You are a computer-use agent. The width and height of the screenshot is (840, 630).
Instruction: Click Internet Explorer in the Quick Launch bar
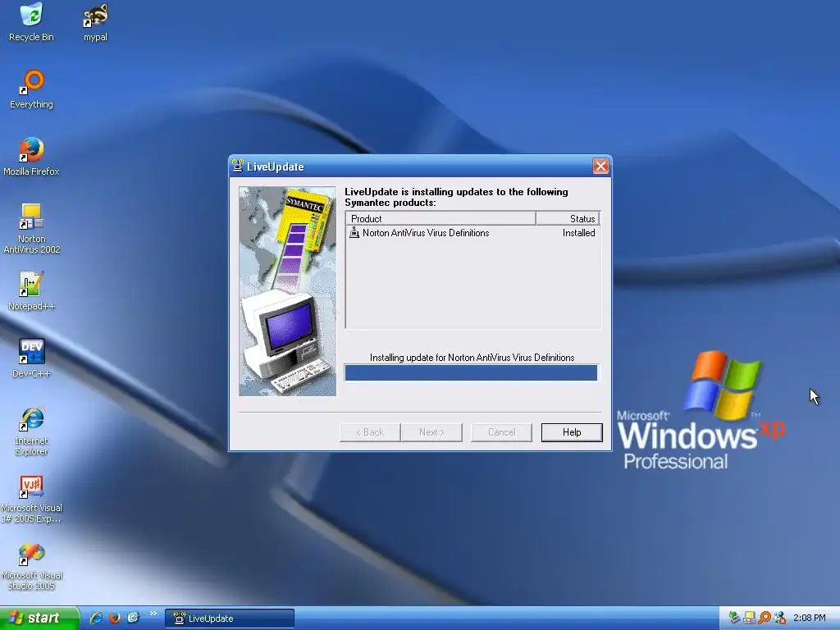click(97, 618)
